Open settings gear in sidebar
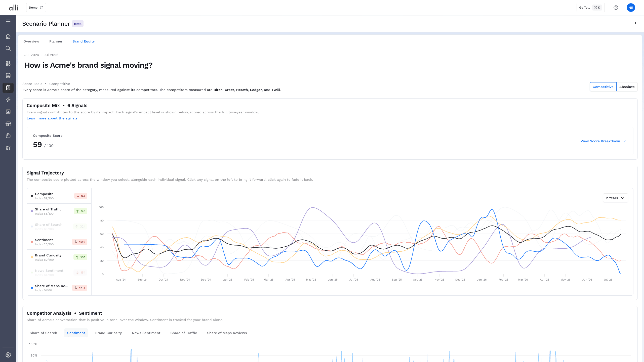 [x=8, y=355]
